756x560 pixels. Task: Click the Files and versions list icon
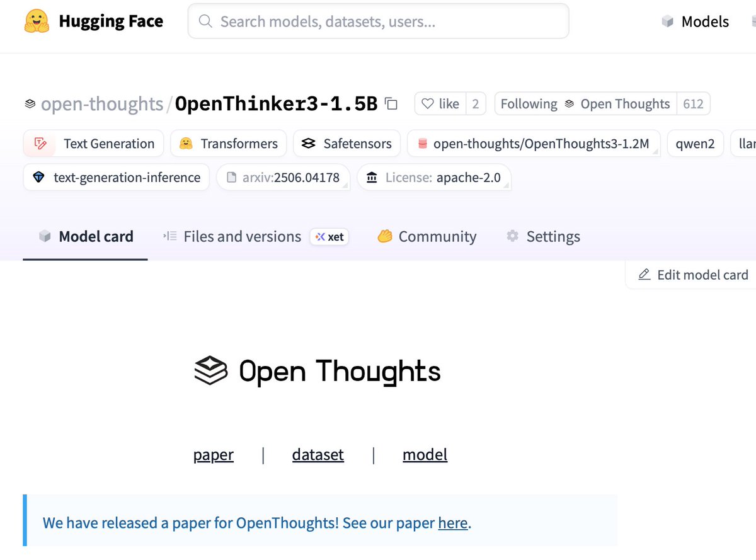(x=170, y=236)
